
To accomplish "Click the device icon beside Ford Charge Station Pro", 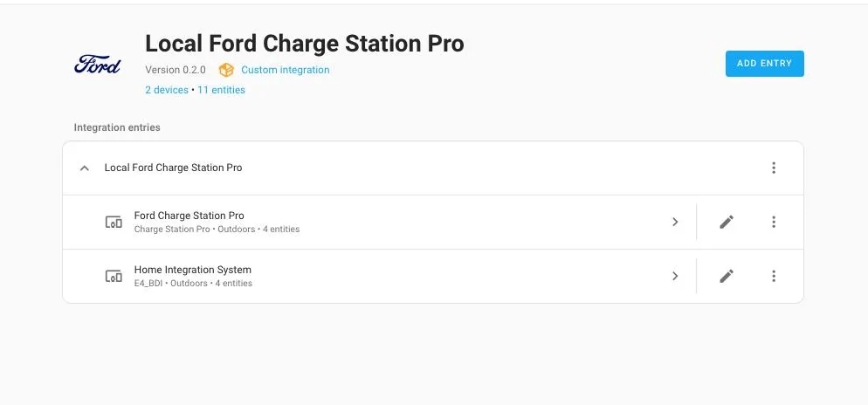I will [114, 222].
